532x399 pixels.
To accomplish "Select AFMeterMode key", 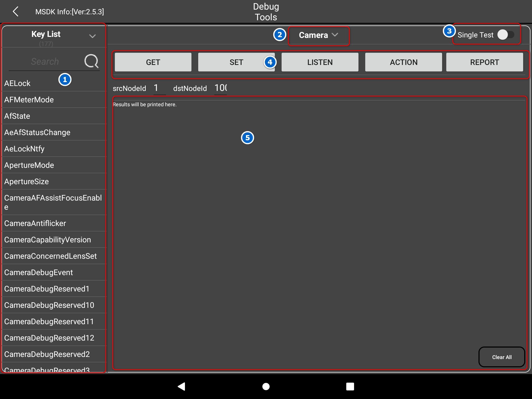I will [x=54, y=99].
